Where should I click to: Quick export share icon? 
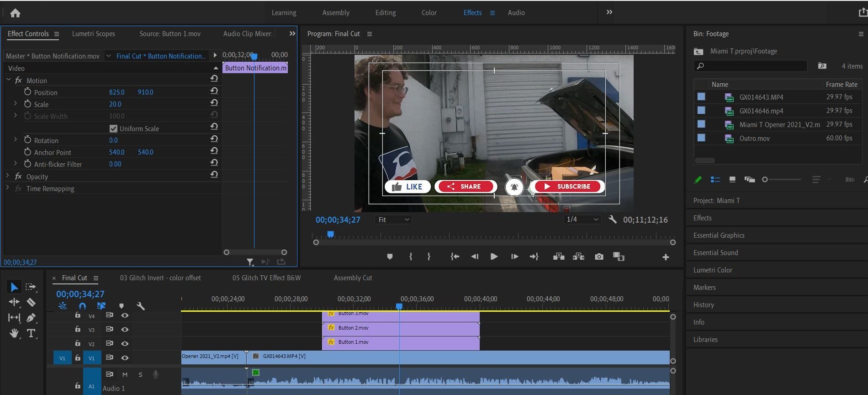click(x=862, y=13)
